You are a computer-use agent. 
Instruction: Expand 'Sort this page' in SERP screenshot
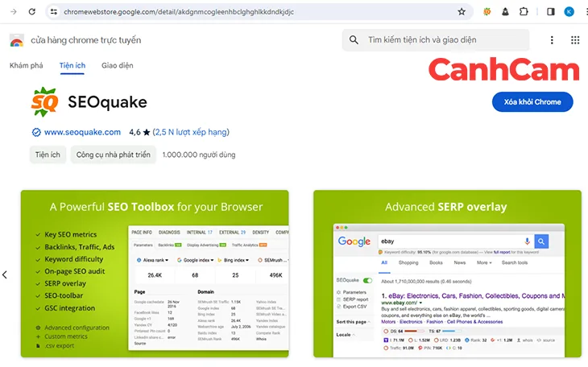click(353, 322)
